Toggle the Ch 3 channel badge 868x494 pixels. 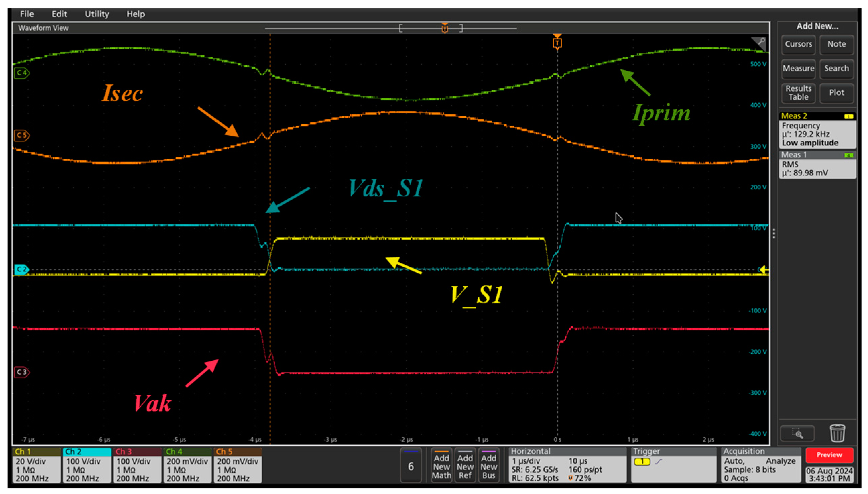click(137, 465)
